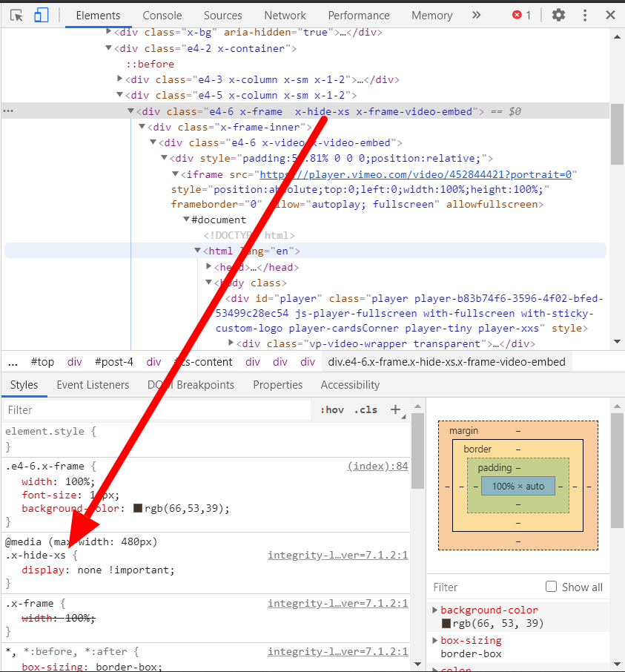Select the div id="player" node row
625x672 pixels.
click(x=408, y=313)
